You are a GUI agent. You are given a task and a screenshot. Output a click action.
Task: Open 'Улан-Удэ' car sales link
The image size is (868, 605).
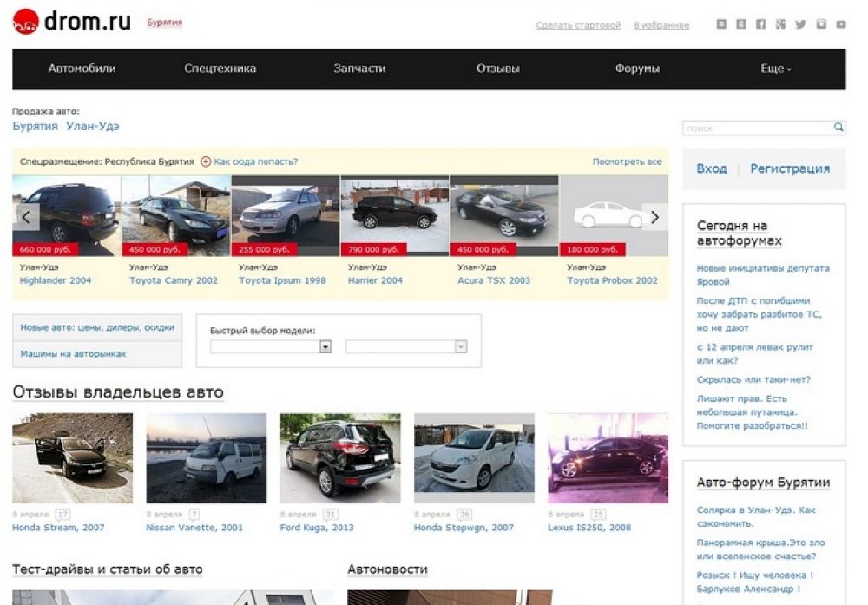pos(93,126)
